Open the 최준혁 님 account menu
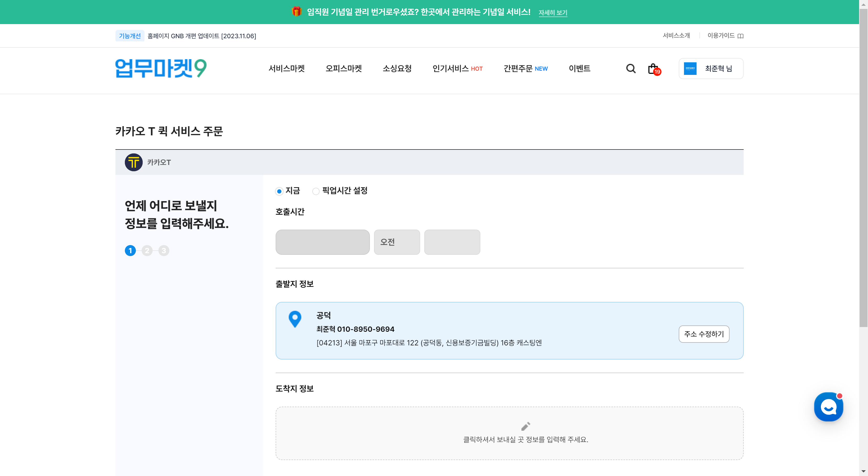Screen dimensions: 868x476 [x=711, y=68]
